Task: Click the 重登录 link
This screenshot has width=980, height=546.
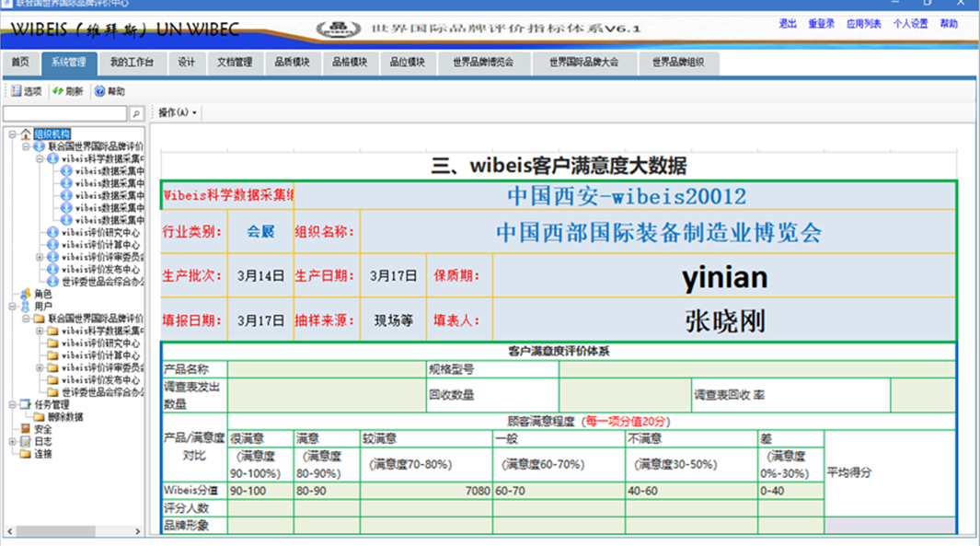Action: 821,24
